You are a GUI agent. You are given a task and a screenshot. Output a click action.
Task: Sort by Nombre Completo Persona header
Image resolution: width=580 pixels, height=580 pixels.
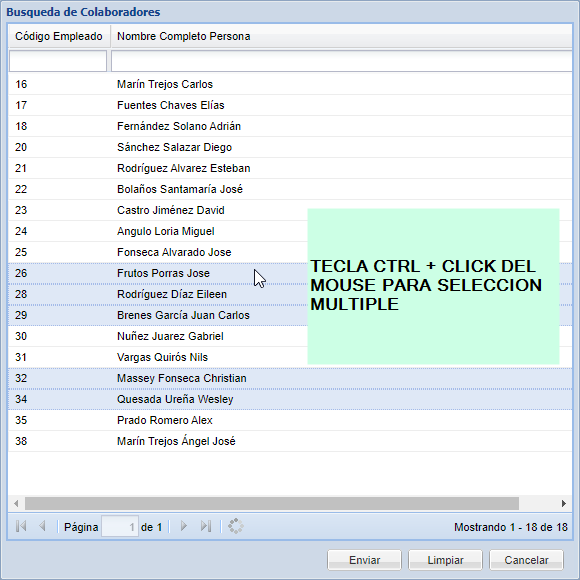tap(341, 36)
